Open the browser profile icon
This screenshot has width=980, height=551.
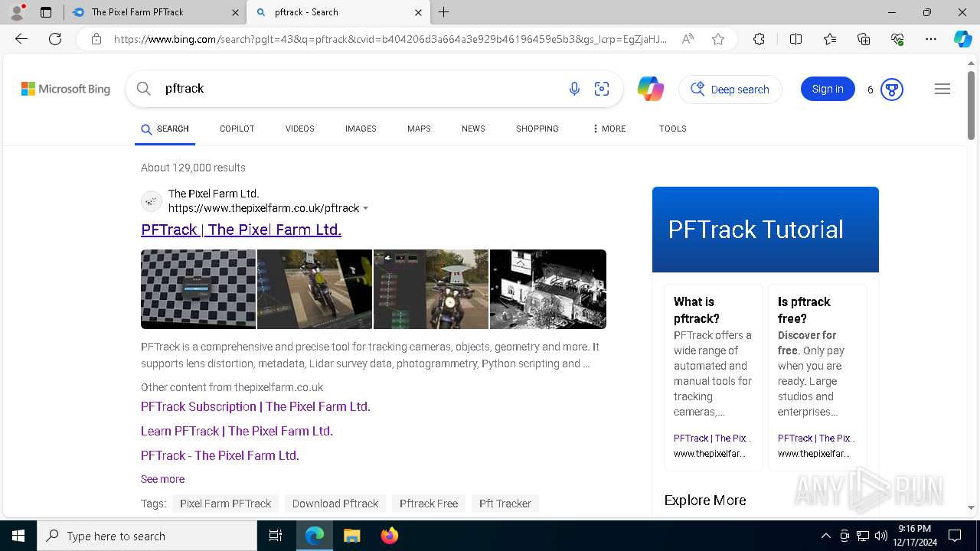pos(17,12)
